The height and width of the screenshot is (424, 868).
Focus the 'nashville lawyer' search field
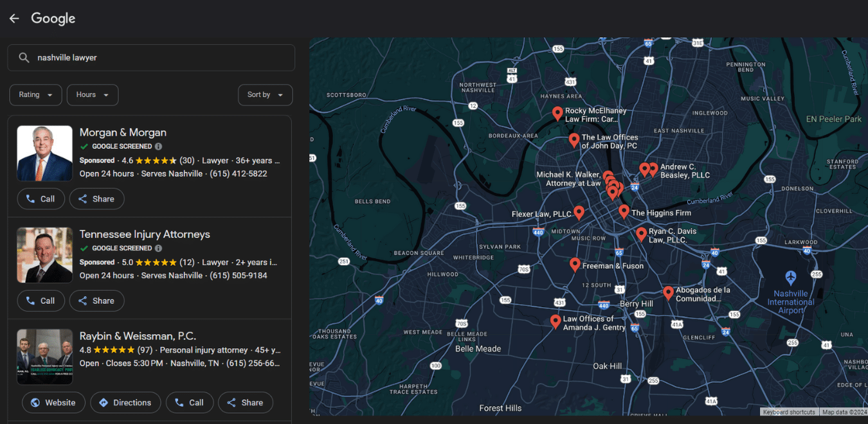151,58
